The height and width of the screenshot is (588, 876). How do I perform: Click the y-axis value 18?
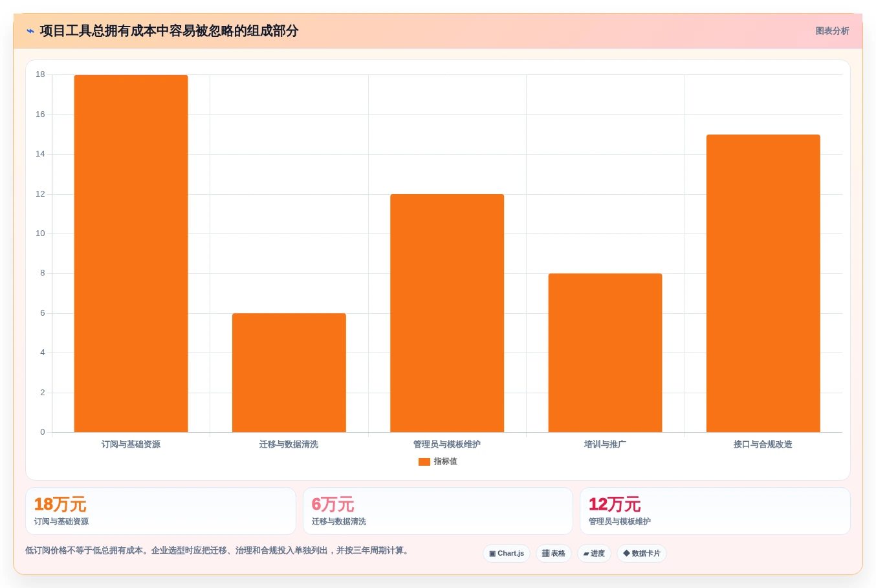pyautogui.click(x=40, y=74)
